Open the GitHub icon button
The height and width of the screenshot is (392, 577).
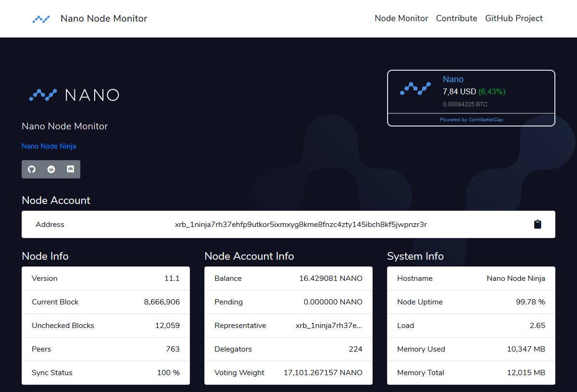[32, 169]
